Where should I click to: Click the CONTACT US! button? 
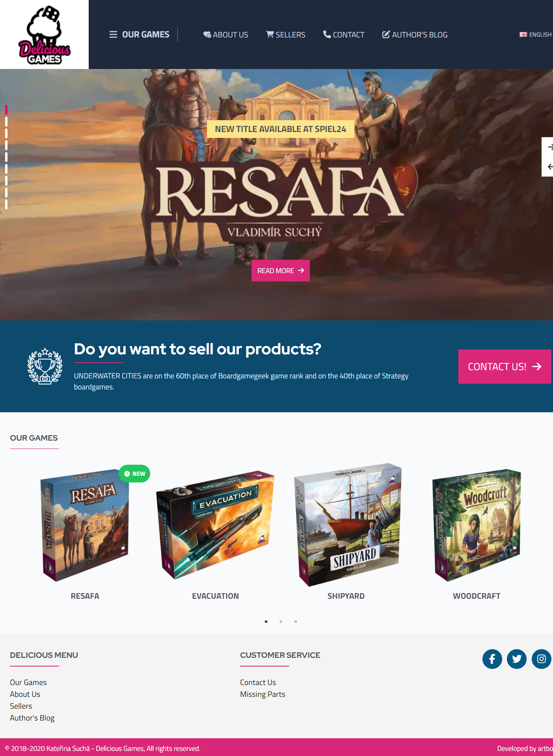505,367
